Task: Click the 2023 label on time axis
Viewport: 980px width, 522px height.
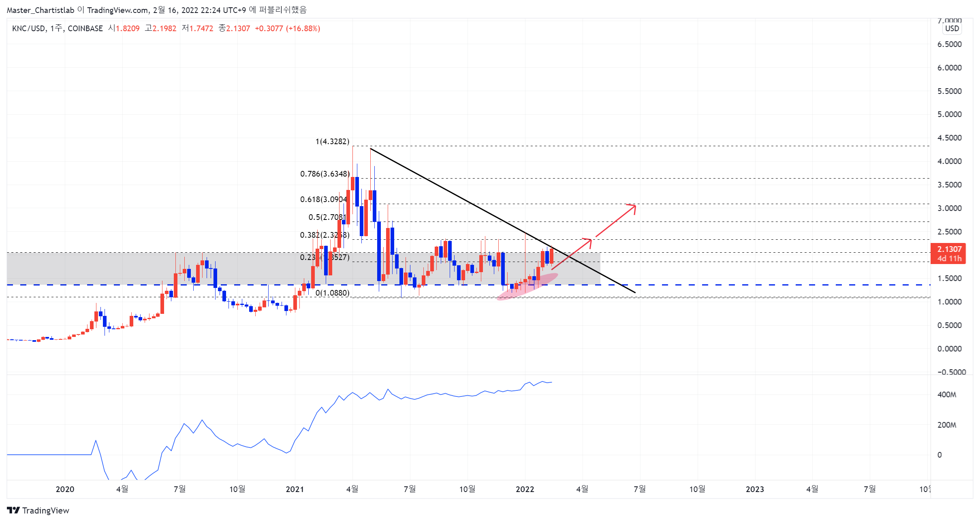Action: (x=755, y=489)
